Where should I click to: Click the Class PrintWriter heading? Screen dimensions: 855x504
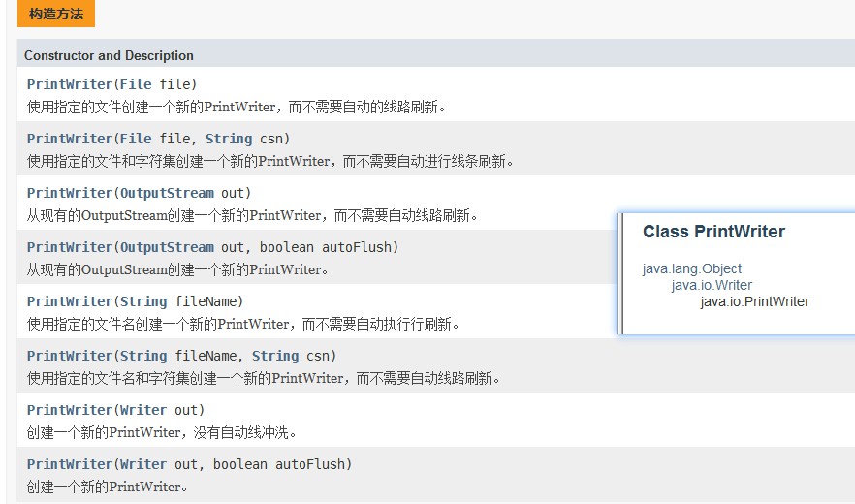pyautogui.click(x=713, y=232)
